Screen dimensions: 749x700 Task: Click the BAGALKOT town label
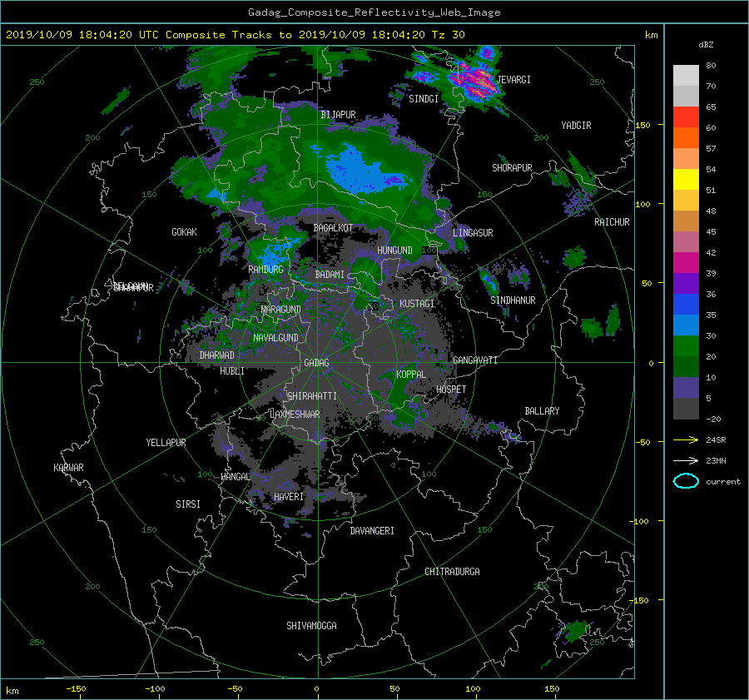[x=333, y=228]
